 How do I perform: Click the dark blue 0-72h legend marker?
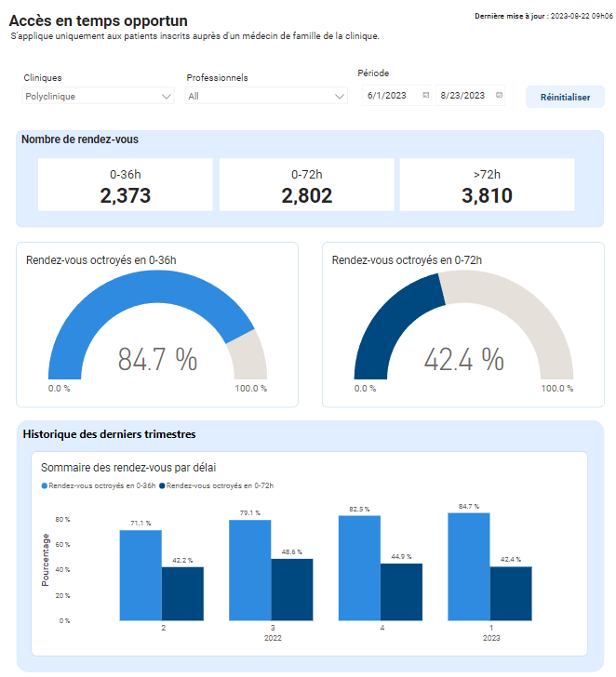click(x=162, y=485)
